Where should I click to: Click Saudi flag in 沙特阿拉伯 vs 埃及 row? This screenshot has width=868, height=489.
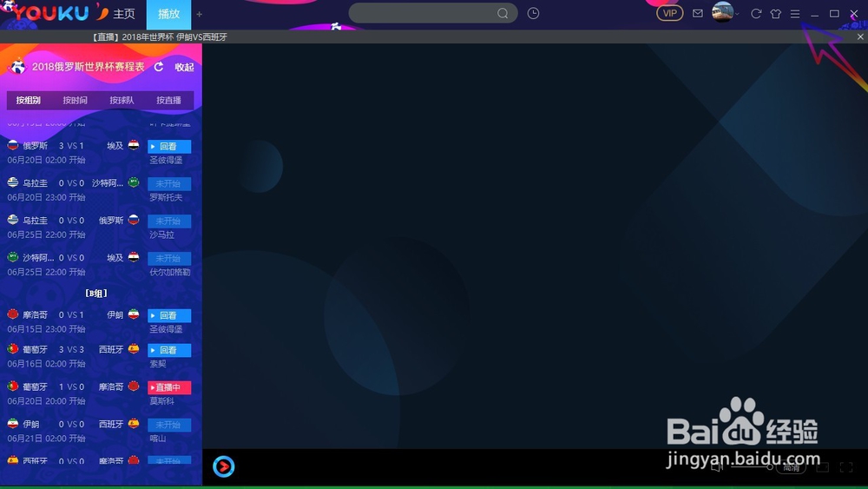pyautogui.click(x=13, y=257)
